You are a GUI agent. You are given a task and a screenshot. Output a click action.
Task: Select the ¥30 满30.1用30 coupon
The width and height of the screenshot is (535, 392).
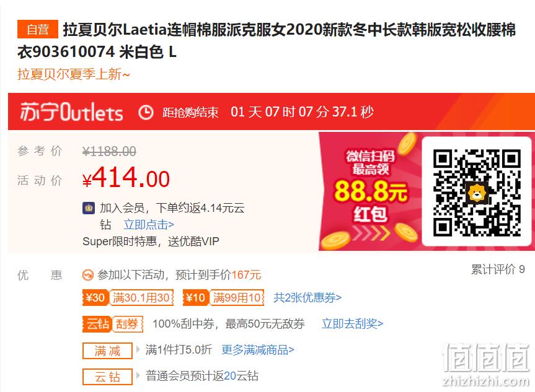point(128,298)
